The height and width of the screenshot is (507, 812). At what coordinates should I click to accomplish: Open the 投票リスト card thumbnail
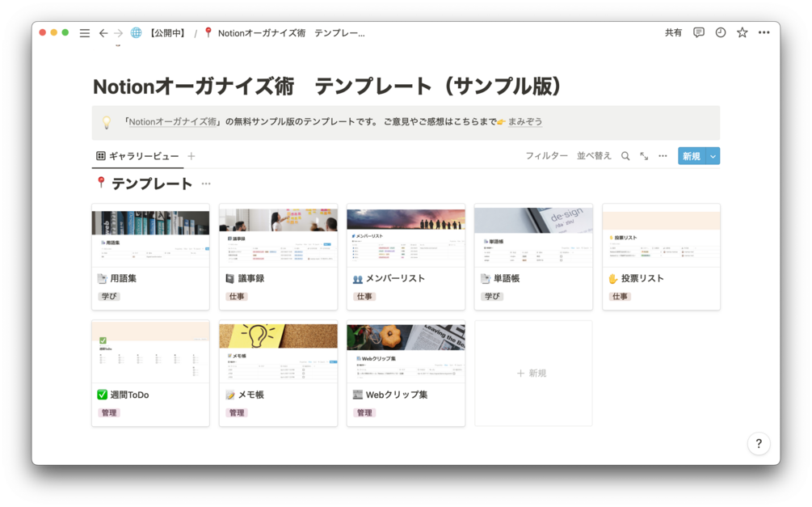click(x=661, y=236)
